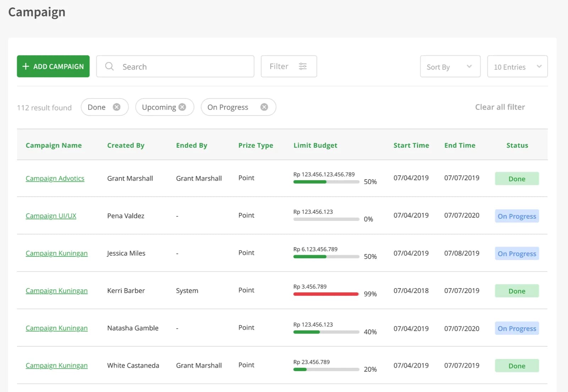This screenshot has height=392, width=568.
Task: Click the plus icon on Add Campaign
Action: tap(26, 66)
